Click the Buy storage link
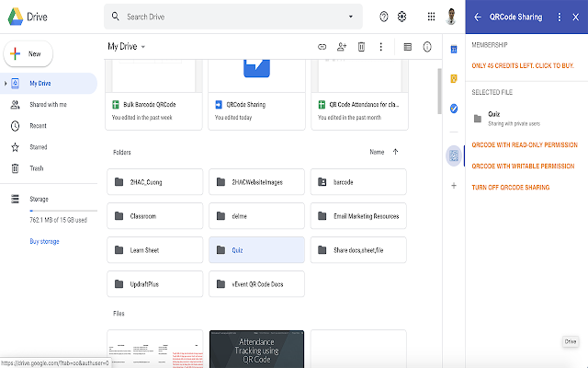Screen dimensions: 588x368 (x=44, y=241)
